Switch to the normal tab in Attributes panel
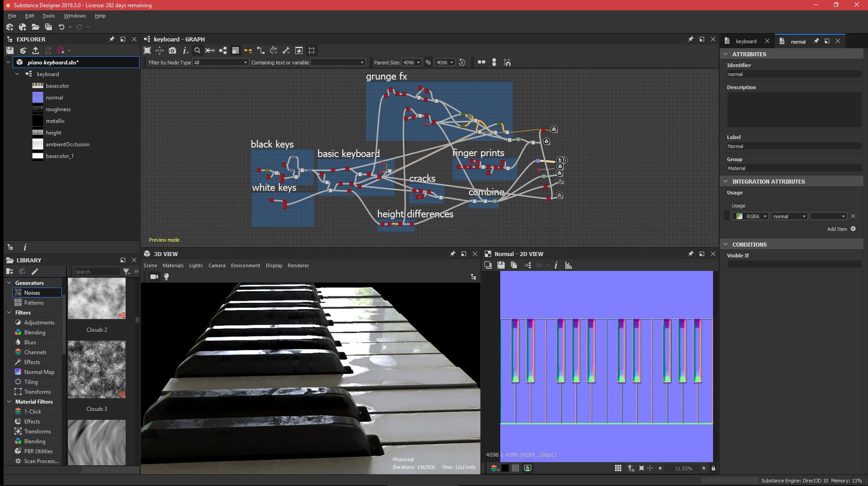This screenshot has height=486, width=868. (x=798, y=41)
